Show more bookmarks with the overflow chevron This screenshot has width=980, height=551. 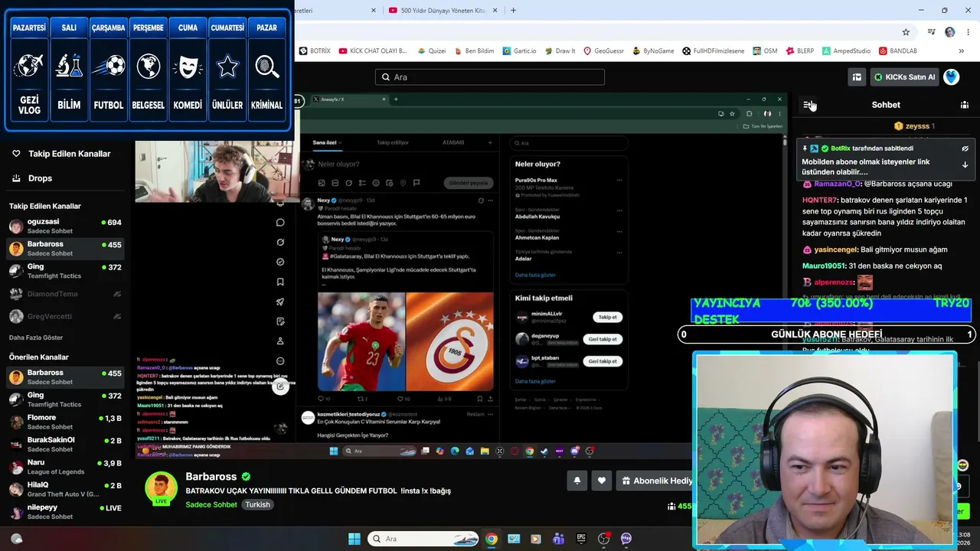pos(961,51)
